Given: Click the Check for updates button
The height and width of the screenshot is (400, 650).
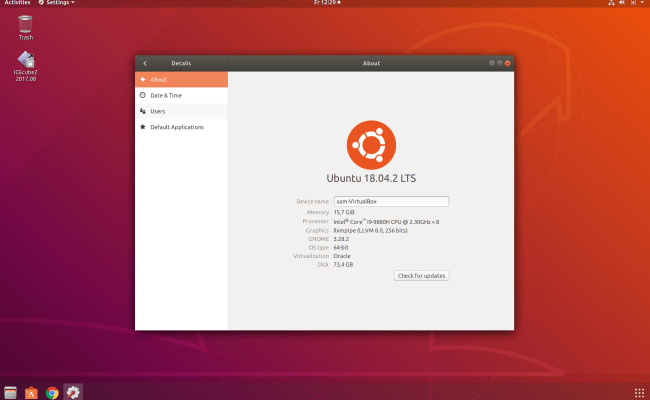Looking at the screenshot, I should point(421,276).
